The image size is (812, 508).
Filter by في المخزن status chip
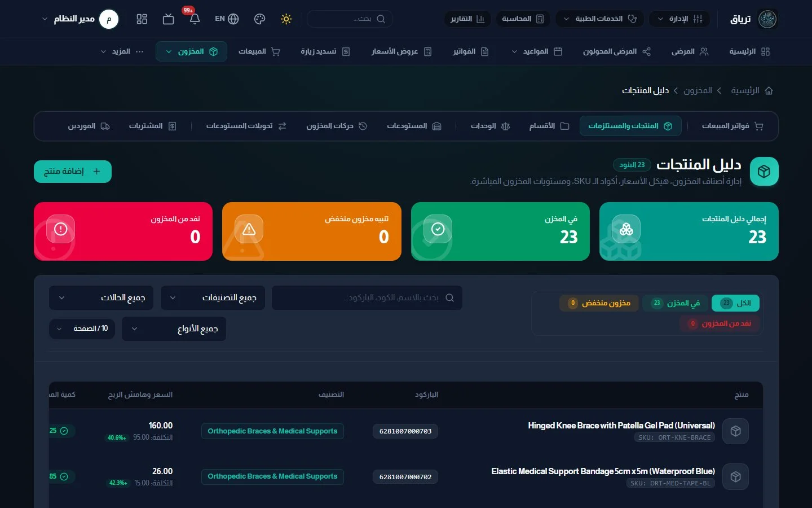(x=675, y=303)
